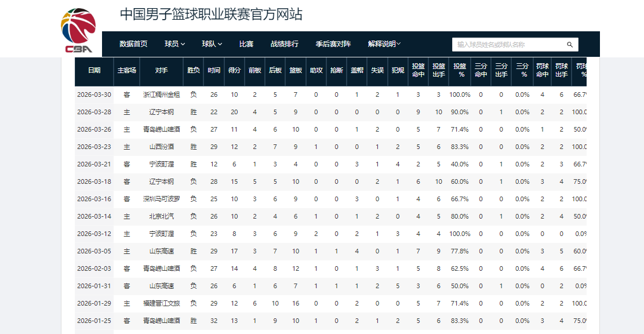
Task: Open the 比赛 menu item
Action: click(246, 44)
